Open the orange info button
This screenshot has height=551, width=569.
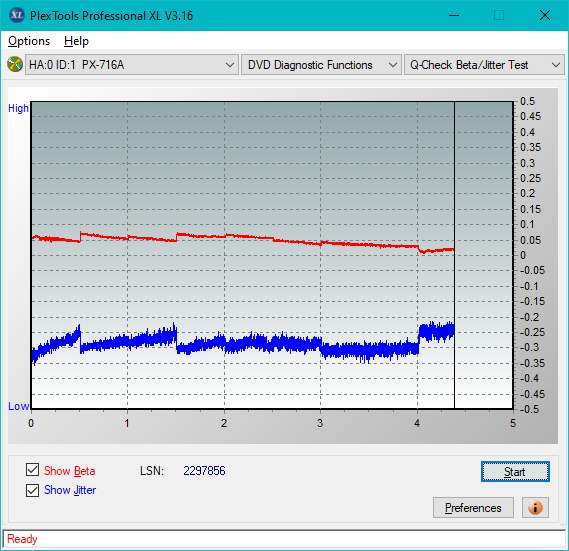point(535,507)
